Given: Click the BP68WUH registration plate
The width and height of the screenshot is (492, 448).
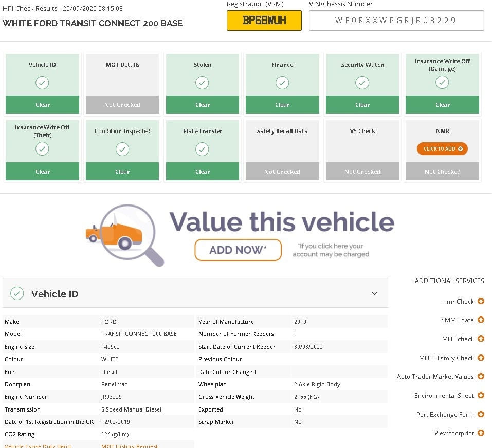Looking at the screenshot, I should pos(264,21).
